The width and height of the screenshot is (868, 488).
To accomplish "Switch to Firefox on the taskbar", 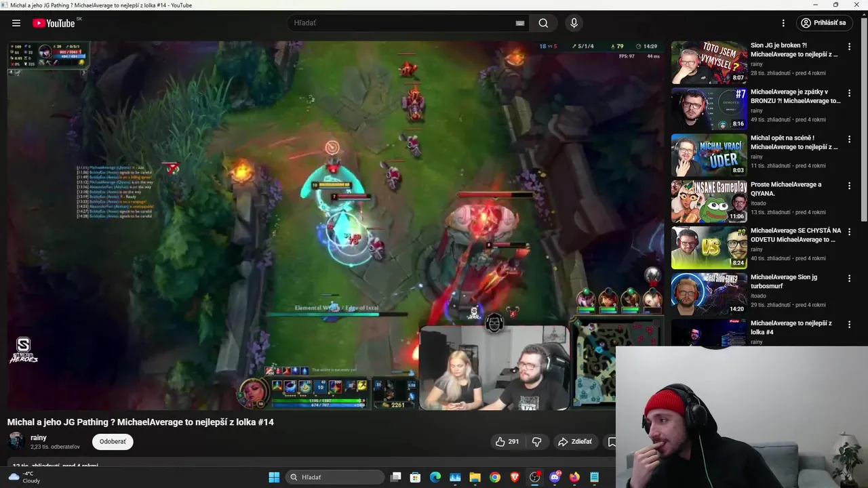I will pos(575,477).
